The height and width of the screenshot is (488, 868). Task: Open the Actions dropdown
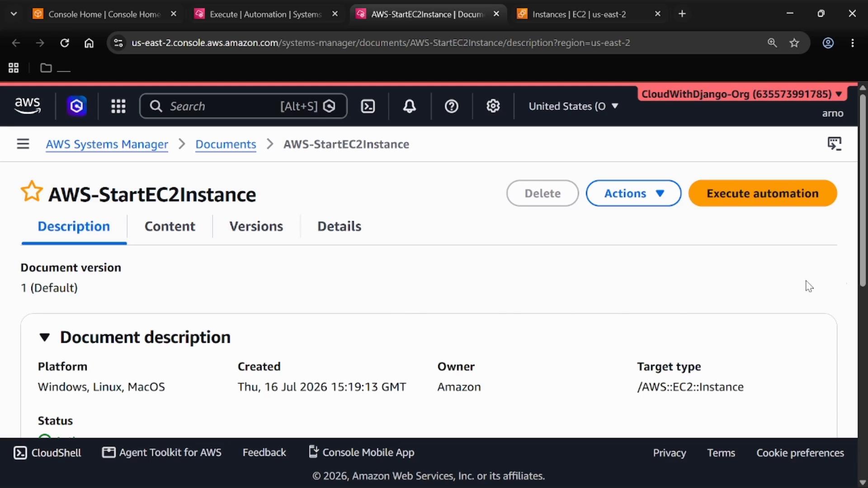click(633, 193)
